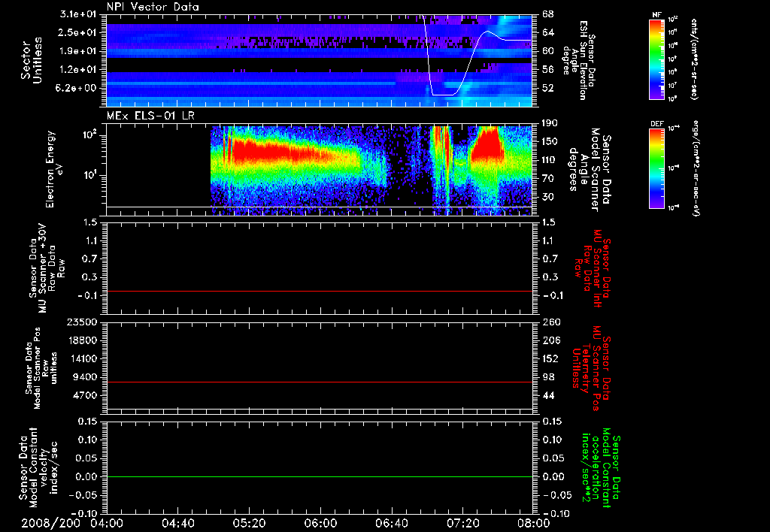Click the green zero line in velocity panel
Screen dimensions: 770x532
319,476
